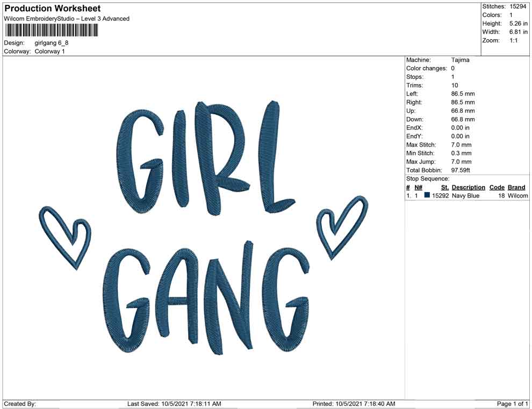This screenshot has width=532, height=409.
Task: Click the Brand column header
Action: point(516,187)
